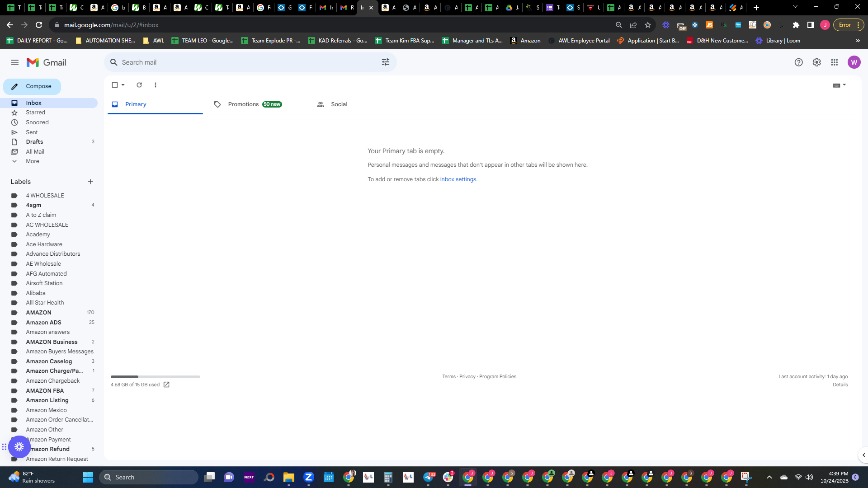Open the Google apps grid

coord(835,62)
